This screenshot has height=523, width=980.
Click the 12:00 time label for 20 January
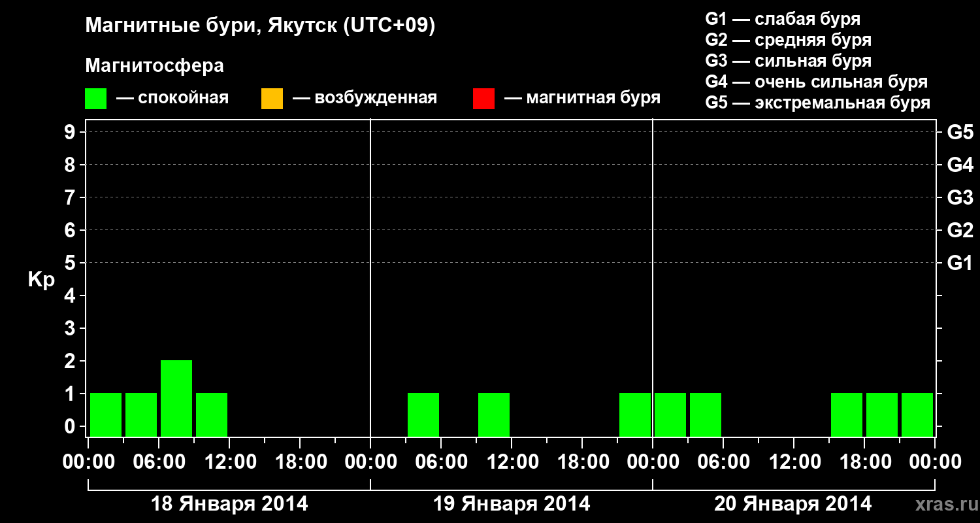(794, 462)
